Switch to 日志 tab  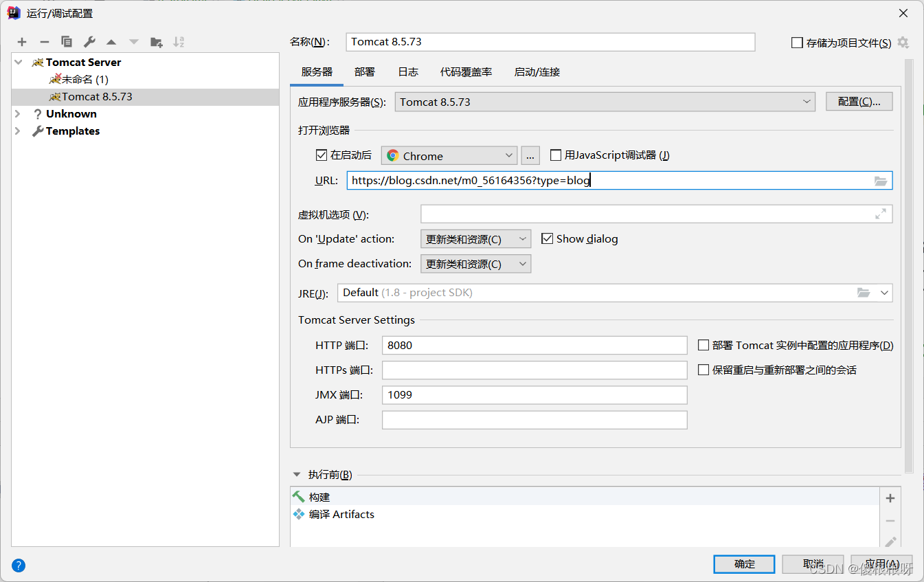(x=408, y=71)
